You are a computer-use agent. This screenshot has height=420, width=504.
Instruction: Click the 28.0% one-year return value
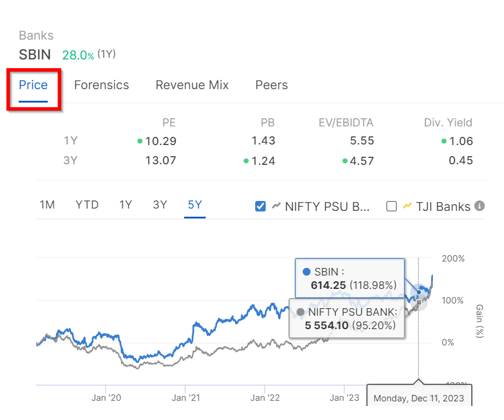(x=78, y=55)
